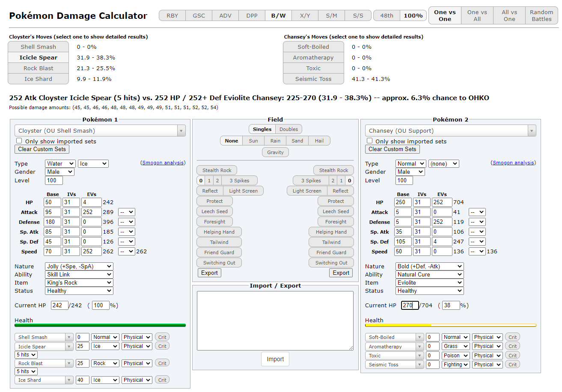Switch to the RBY generation tab
This screenshot has width=562, height=392.
pyautogui.click(x=172, y=16)
